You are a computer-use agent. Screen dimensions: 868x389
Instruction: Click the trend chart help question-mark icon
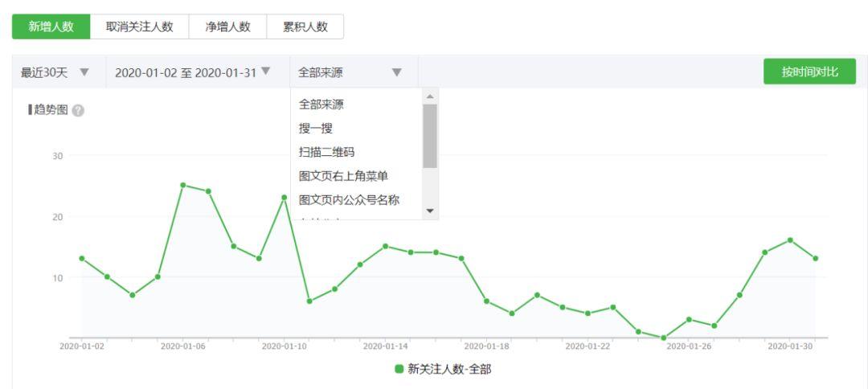[x=78, y=111]
